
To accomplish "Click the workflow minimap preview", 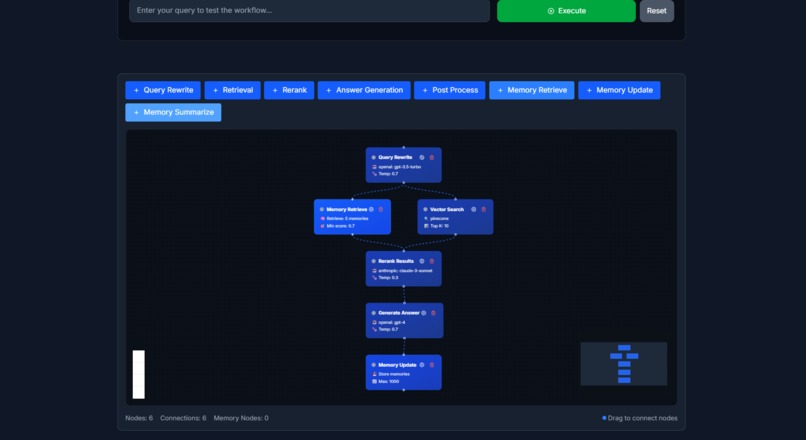I will tap(624, 364).
